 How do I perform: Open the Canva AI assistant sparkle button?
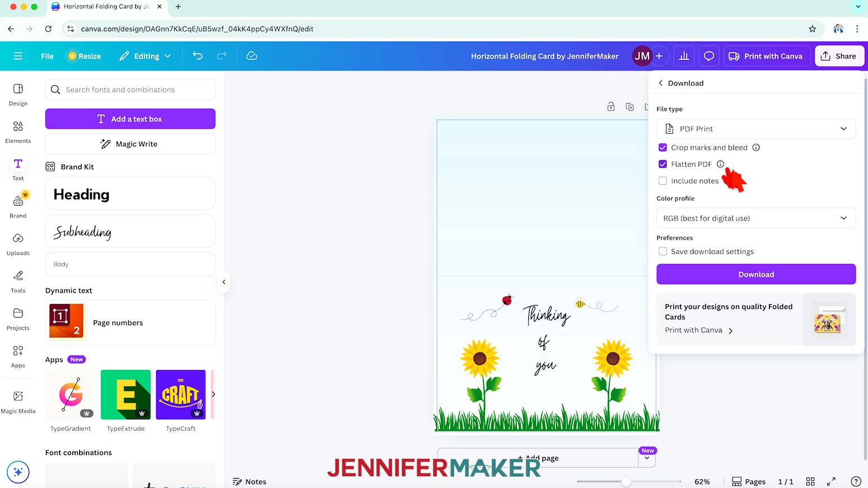[18, 472]
